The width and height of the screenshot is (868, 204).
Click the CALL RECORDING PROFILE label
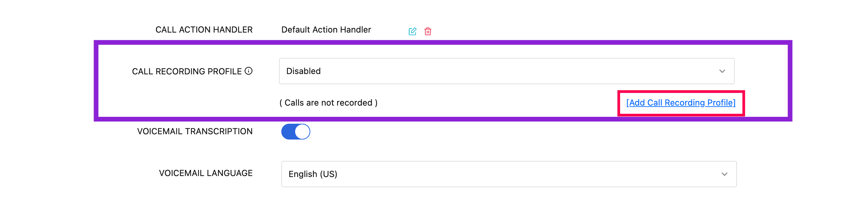click(187, 71)
